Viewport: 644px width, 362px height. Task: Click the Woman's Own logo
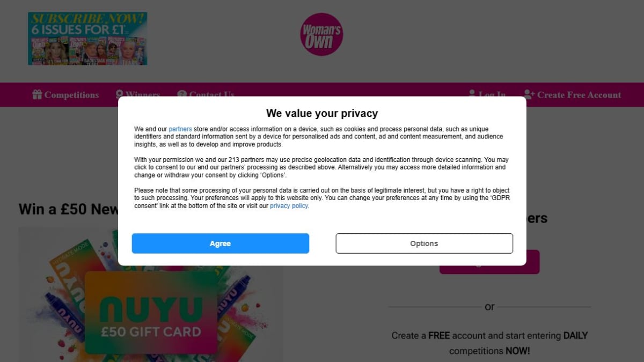321,34
